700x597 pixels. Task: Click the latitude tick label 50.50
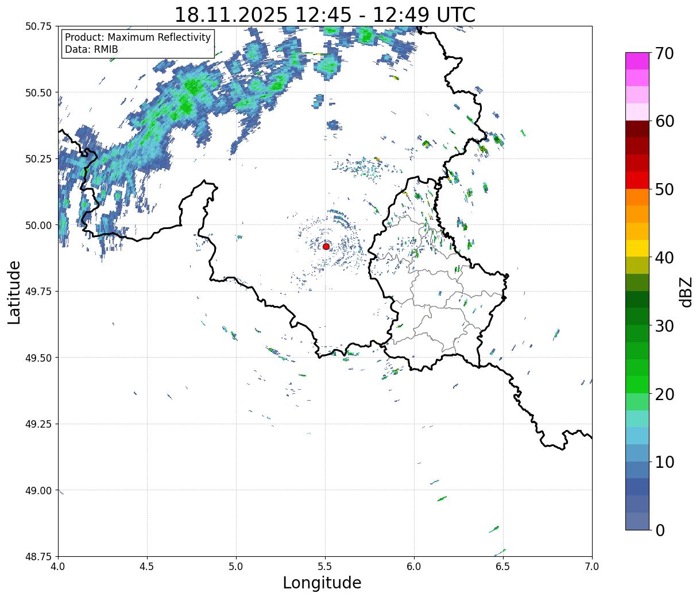point(38,92)
